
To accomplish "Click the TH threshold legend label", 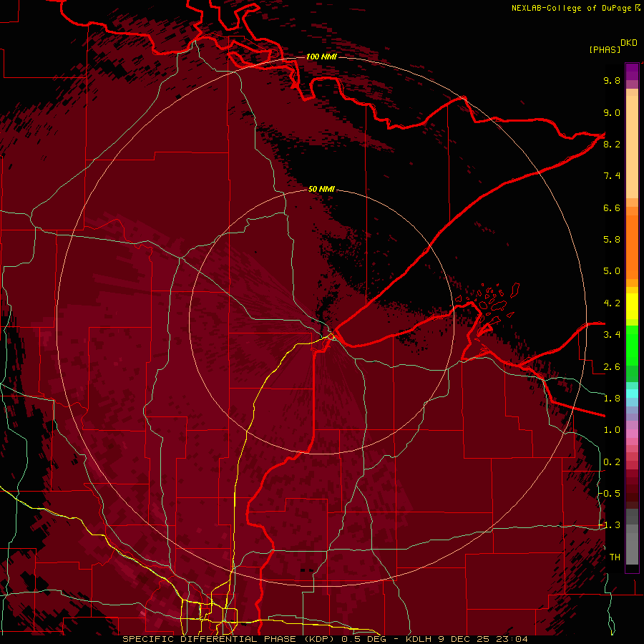I will (x=615, y=557).
